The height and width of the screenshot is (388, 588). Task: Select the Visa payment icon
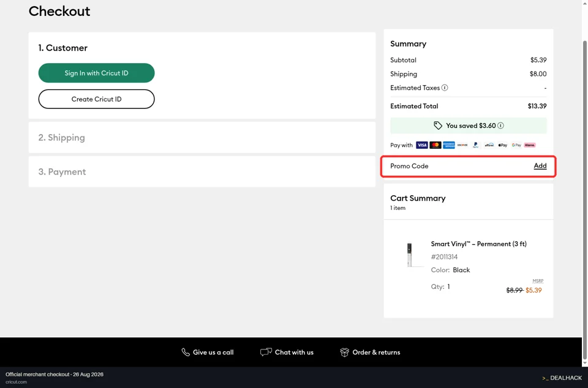coord(422,145)
